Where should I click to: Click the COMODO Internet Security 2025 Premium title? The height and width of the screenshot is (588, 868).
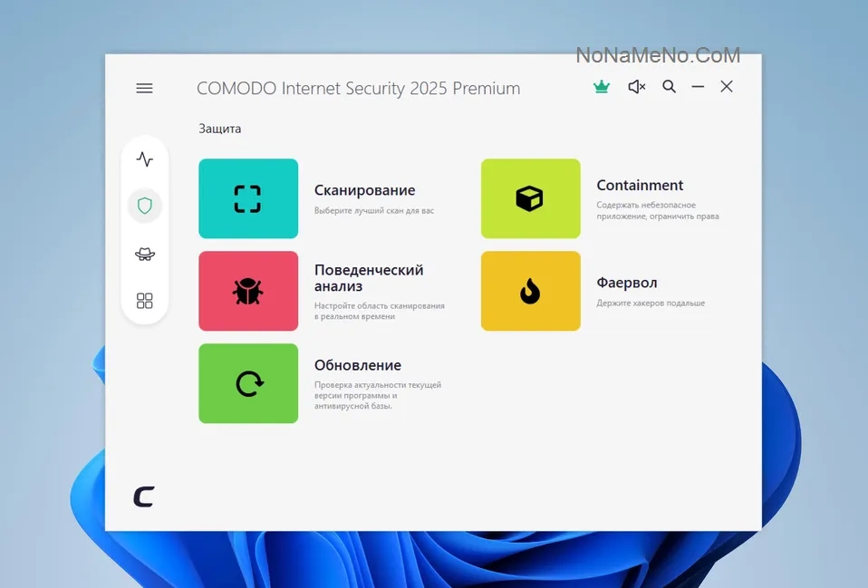click(359, 89)
